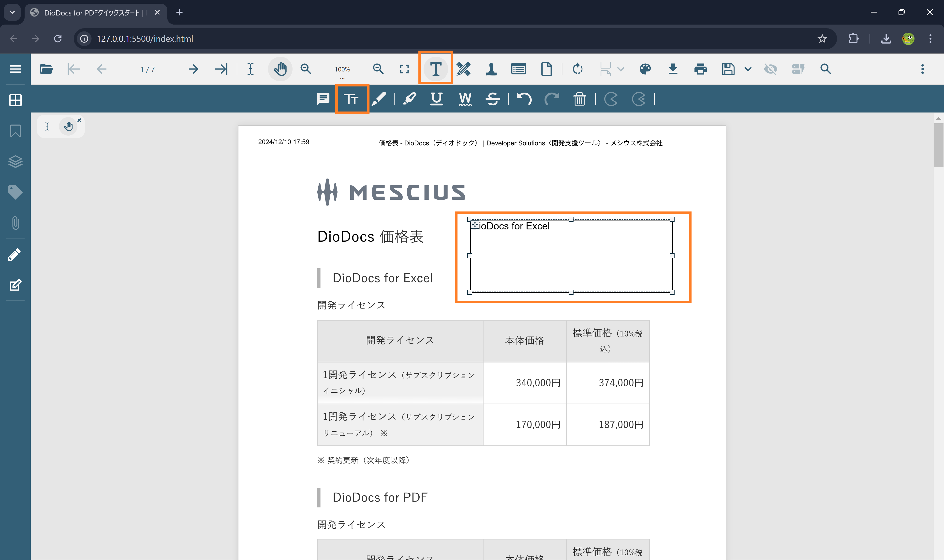Click the 340,000円 price cell
This screenshot has width=944, height=560.
(525, 383)
